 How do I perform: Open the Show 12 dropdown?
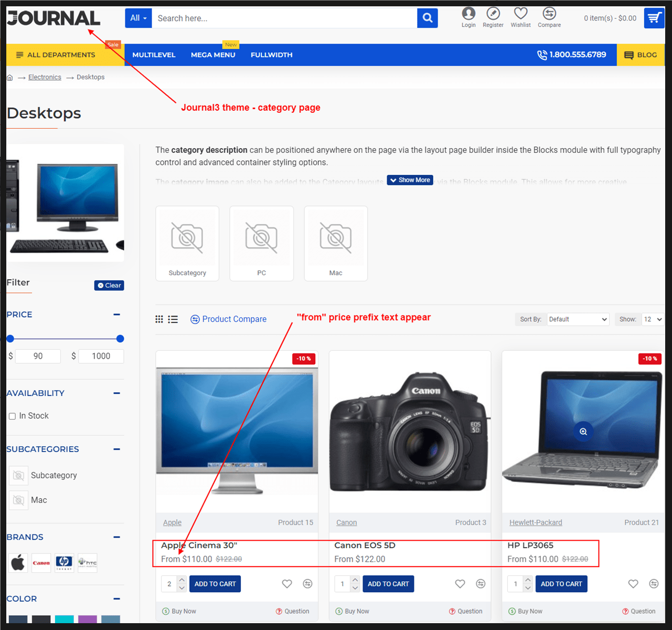pos(653,319)
